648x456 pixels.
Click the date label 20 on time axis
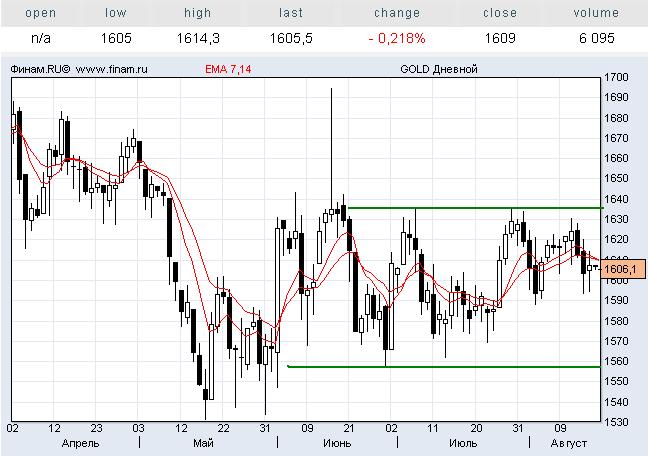(476, 428)
